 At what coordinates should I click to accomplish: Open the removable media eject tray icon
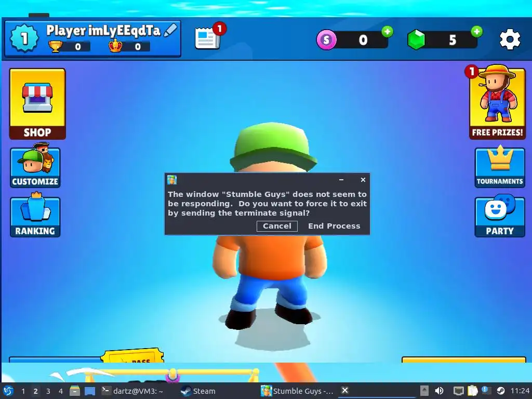(x=424, y=391)
